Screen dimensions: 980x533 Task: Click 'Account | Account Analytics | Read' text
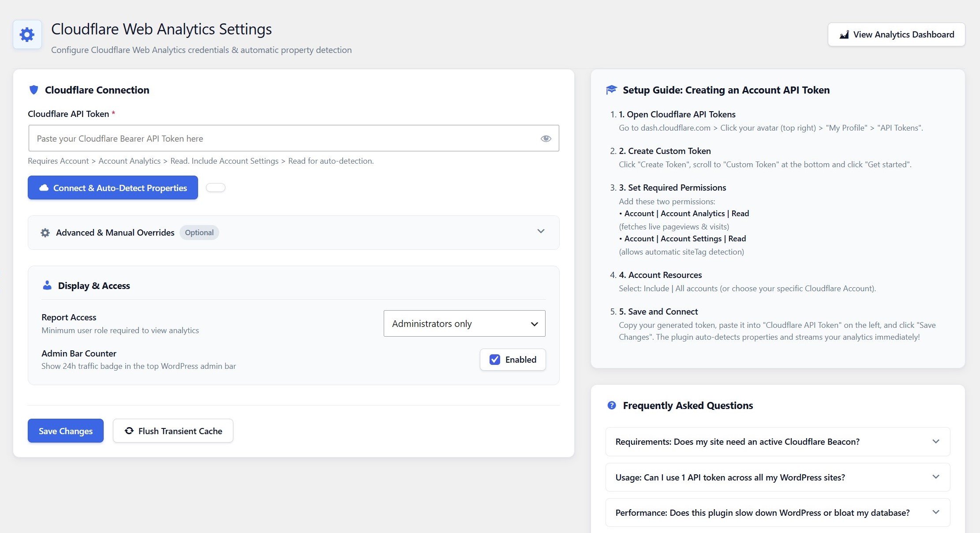click(x=687, y=214)
